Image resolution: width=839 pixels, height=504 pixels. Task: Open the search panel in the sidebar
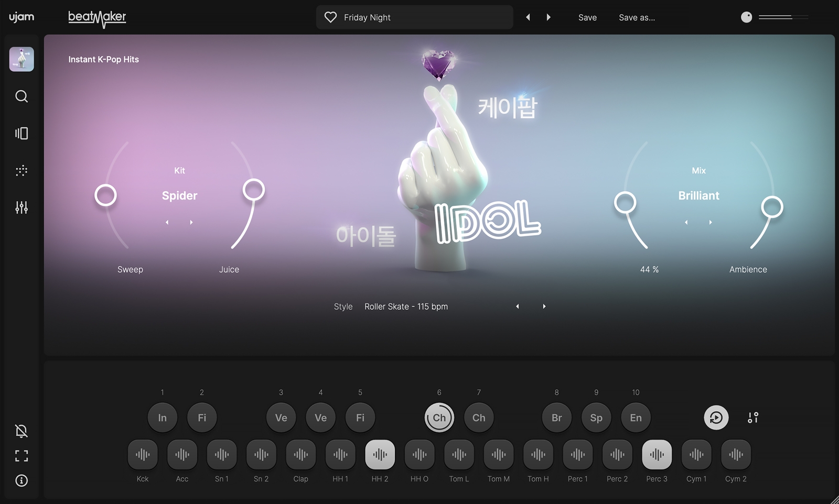[x=21, y=96]
